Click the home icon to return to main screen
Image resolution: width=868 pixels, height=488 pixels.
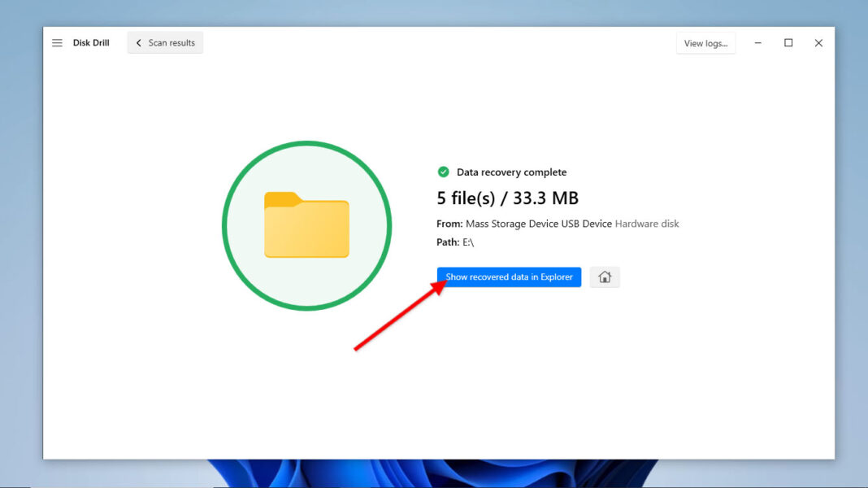click(x=605, y=277)
